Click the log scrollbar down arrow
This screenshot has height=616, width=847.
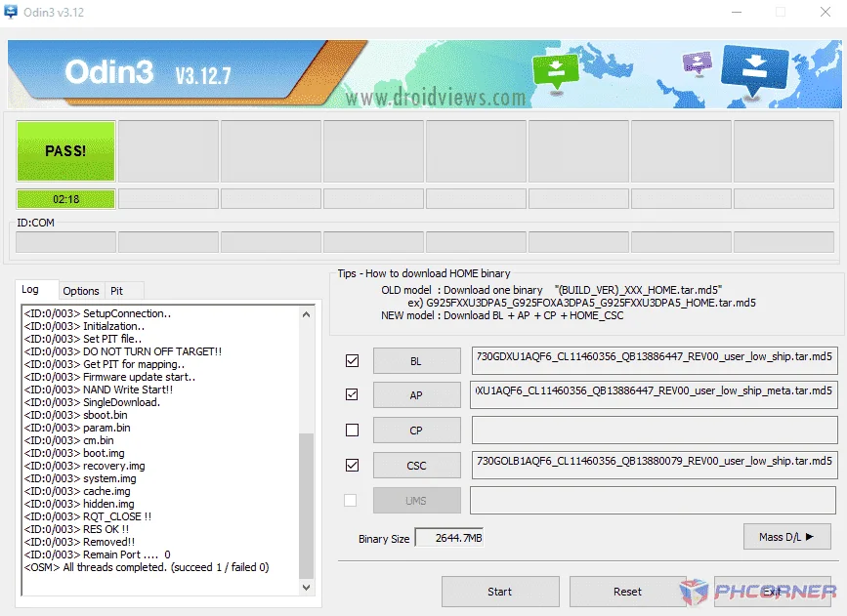[x=307, y=588]
